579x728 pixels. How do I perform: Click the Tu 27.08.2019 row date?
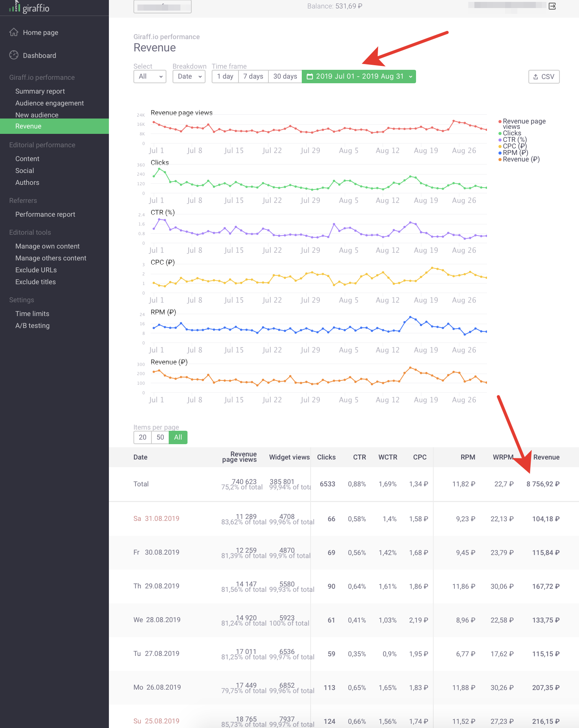click(x=156, y=654)
